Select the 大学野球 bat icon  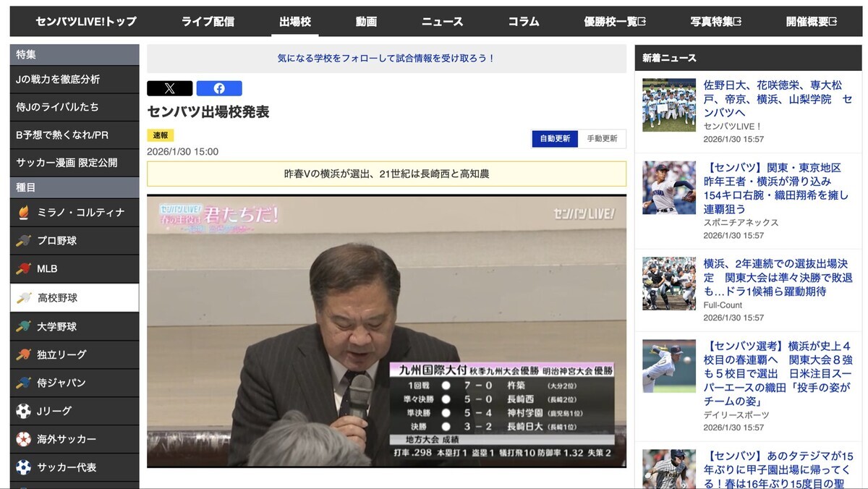tap(24, 326)
